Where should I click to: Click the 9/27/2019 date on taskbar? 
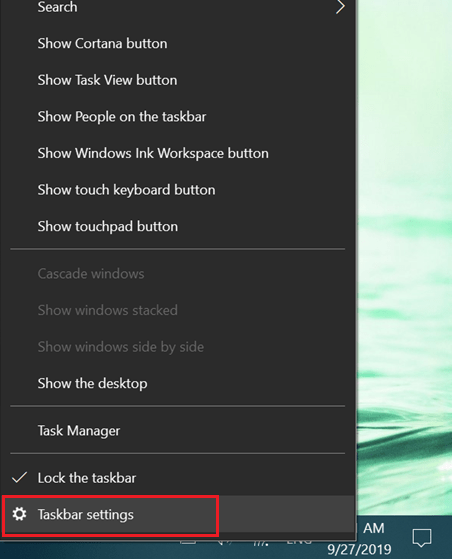pyautogui.click(x=359, y=549)
